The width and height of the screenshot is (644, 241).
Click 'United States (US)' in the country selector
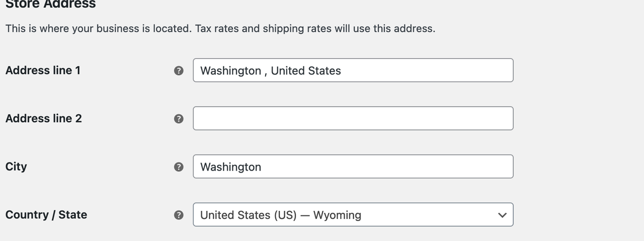[248, 215]
